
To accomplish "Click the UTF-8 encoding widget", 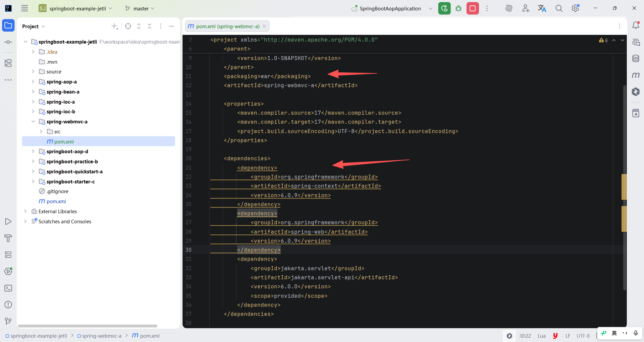I will [x=583, y=336].
